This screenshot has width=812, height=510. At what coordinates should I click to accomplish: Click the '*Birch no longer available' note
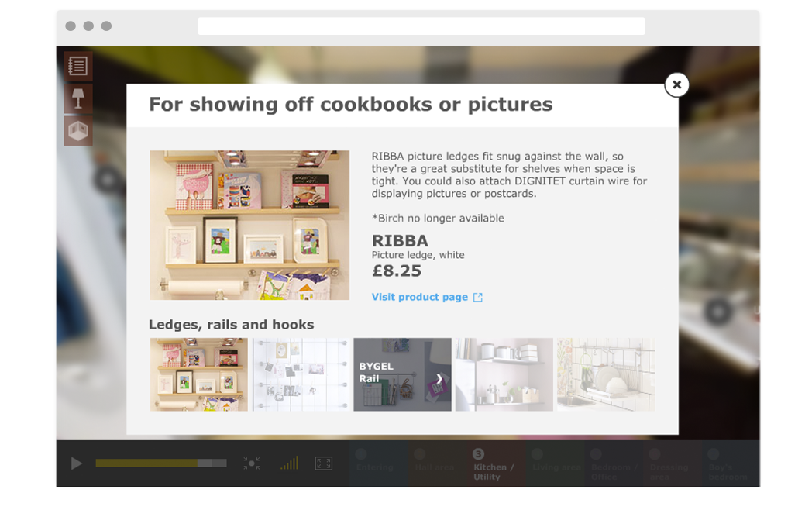438,219
